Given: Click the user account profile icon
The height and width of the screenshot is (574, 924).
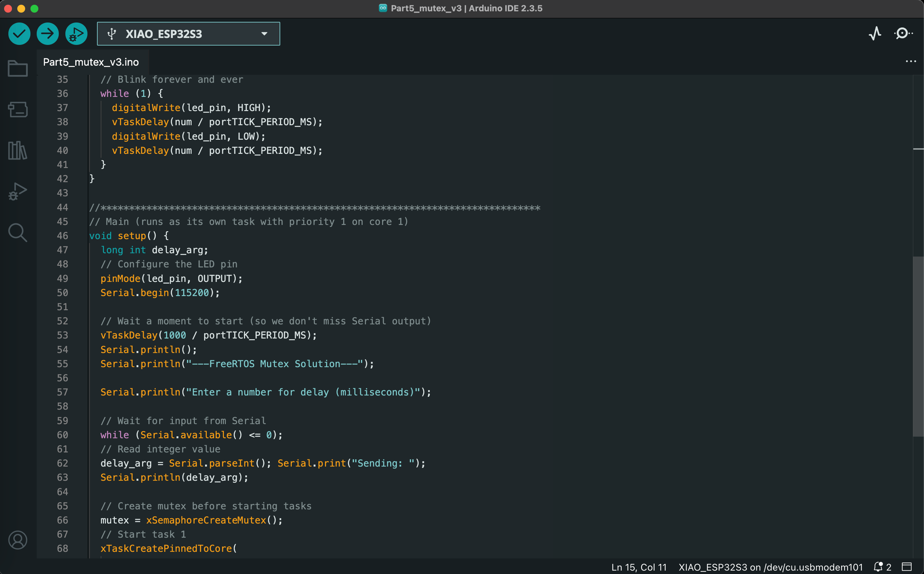Looking at the screenshot, I should pos(18,540).
